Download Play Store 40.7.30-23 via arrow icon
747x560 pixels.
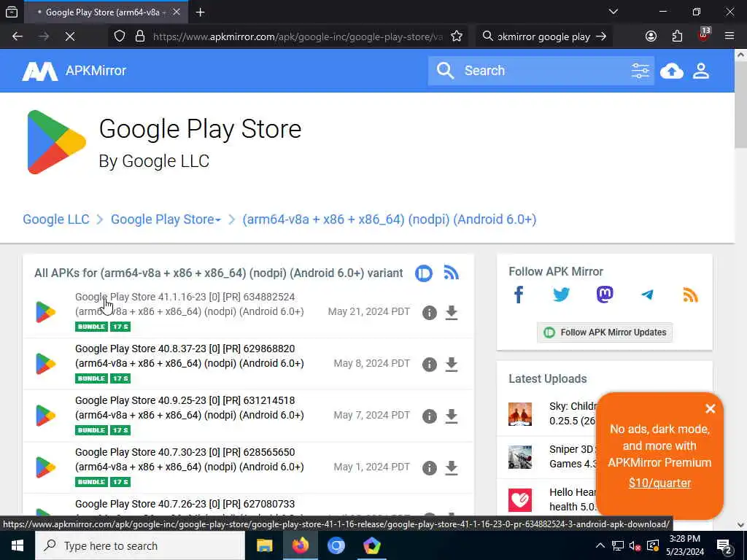point(451,468)
